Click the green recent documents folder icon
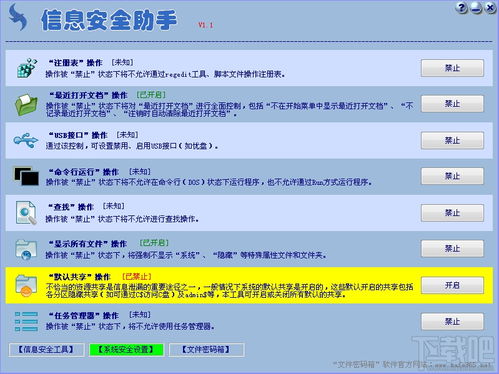This screenshot has height=374, width=499. 26,105
